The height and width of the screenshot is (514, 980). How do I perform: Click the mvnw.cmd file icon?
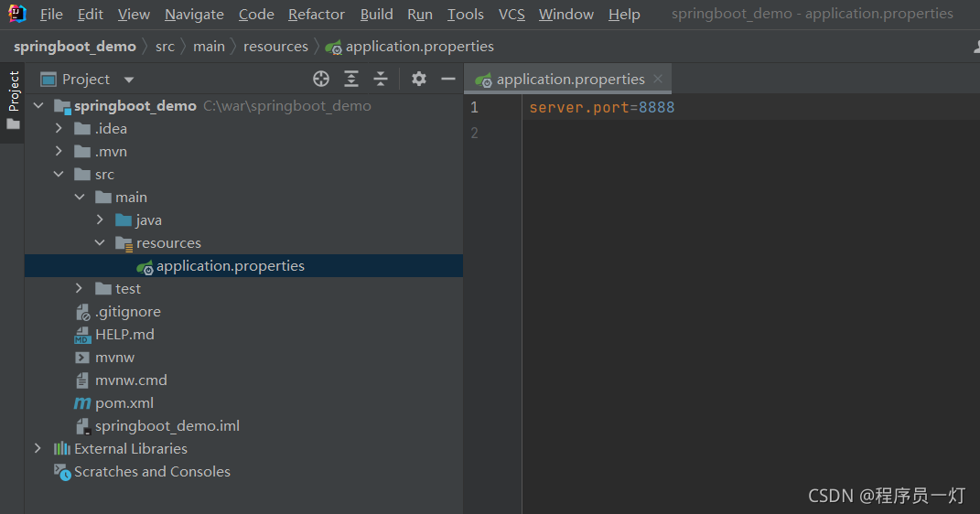[x=81, y=380]
